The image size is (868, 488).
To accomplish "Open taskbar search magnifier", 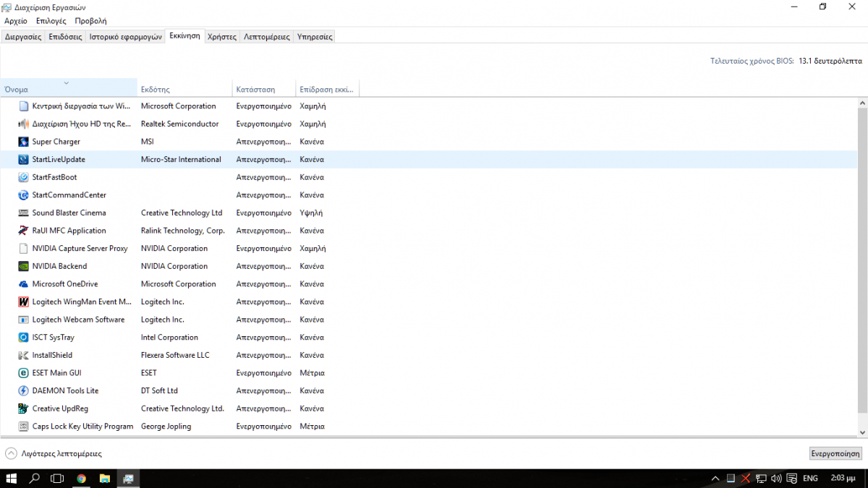I will (x=34, y=478).
